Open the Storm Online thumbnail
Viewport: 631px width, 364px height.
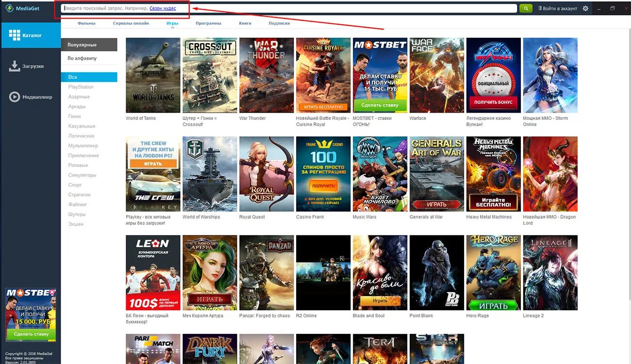point(550,75)
